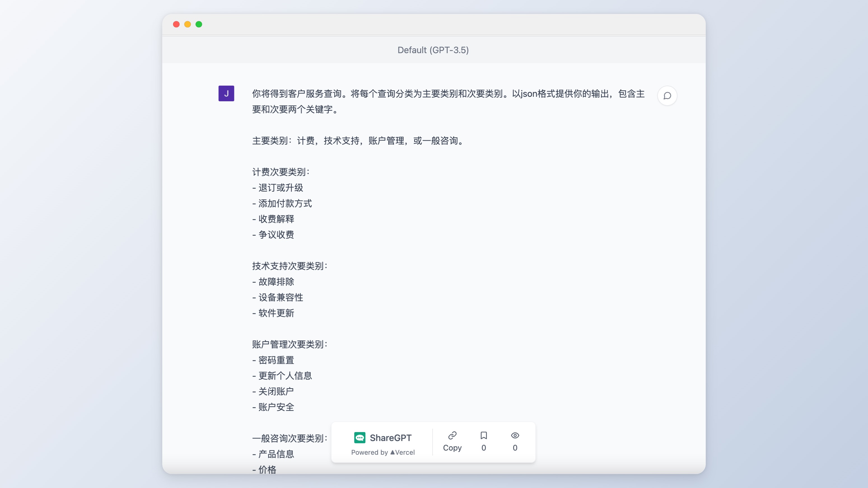Image resolution: width=868 pixels, height=488 pixels.
Task: Click the comment bubble icon beside the message
Action: coord(667,96)
